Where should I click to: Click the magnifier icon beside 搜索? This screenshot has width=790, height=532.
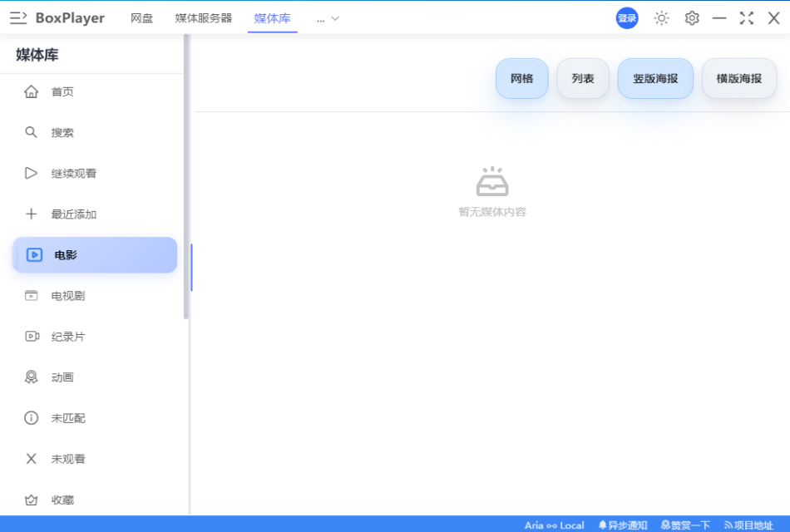tap(32, 132)
